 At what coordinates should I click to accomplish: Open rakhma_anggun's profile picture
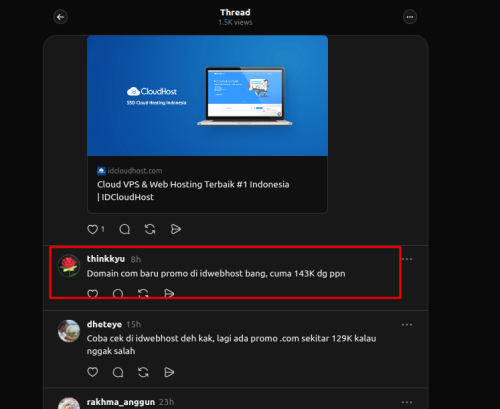(69, 403)
